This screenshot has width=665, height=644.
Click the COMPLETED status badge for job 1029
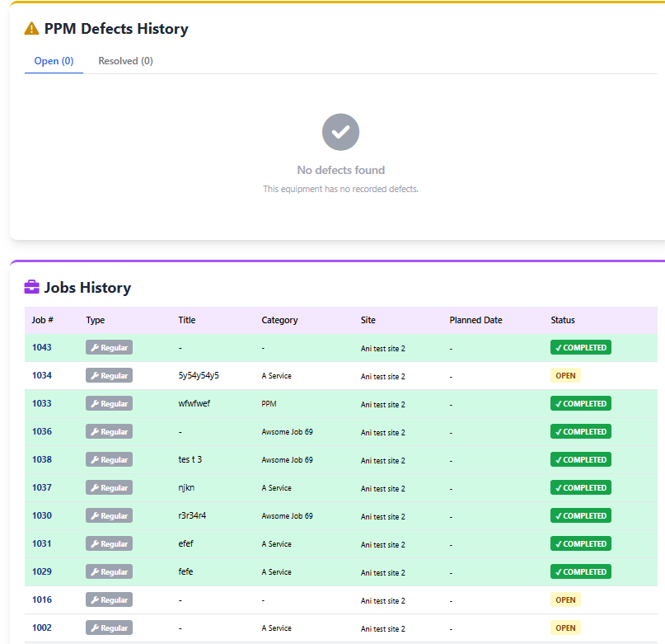pos(581,571)
